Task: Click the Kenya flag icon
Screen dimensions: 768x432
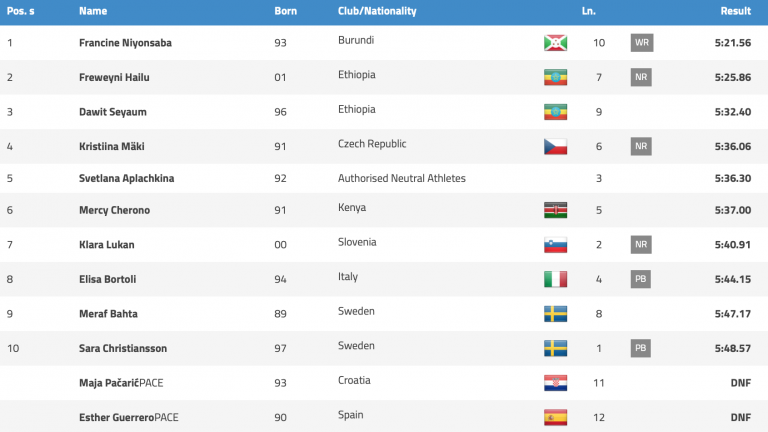Action: pos(555,210)
